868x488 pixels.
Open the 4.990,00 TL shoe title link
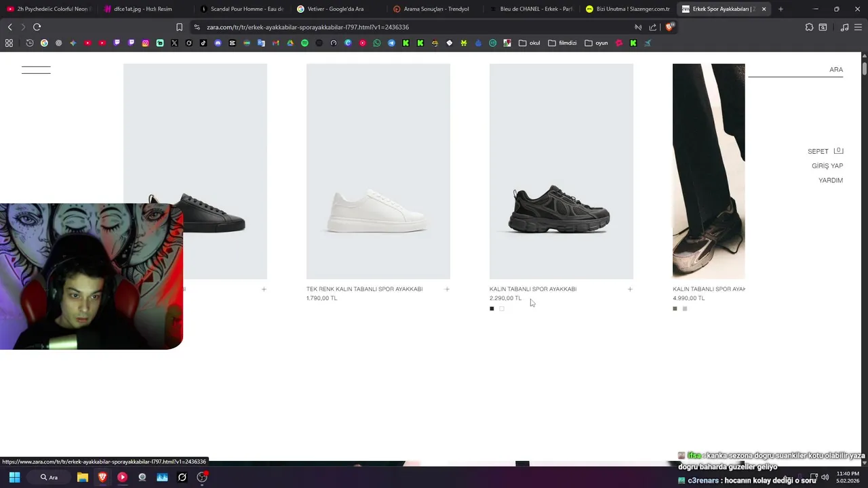point(709,289)
